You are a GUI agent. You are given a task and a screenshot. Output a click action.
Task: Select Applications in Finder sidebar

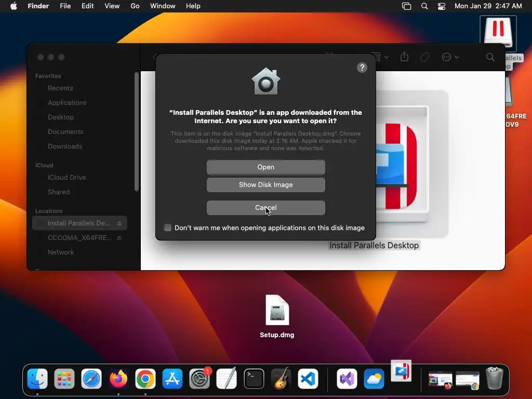(67, 102)
